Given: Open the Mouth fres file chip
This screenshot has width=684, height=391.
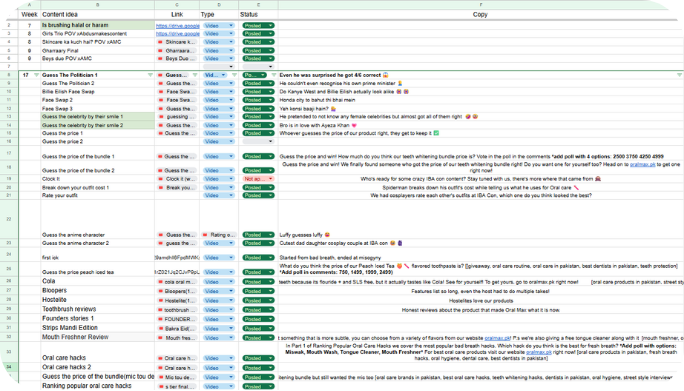Looking at the screenshot, I should coord(177,338).
